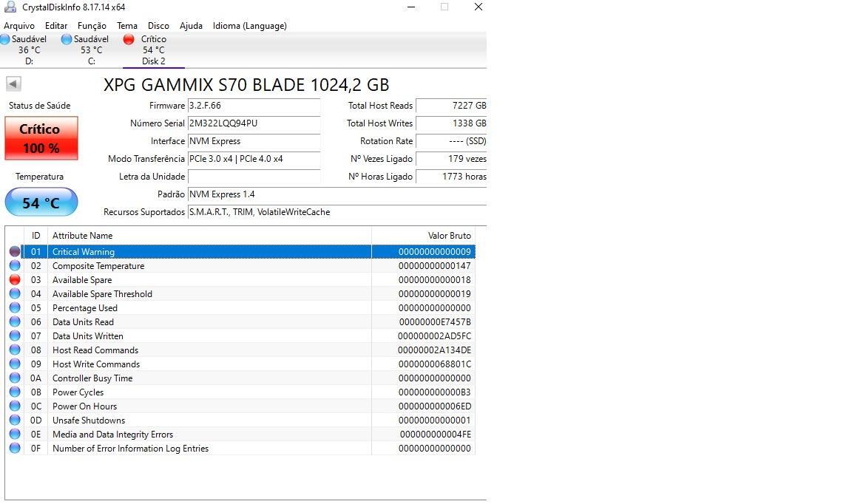Screen dimensions: 852x504
Task: Click the status icon for Host Read Commands
Action: point(15,350)
